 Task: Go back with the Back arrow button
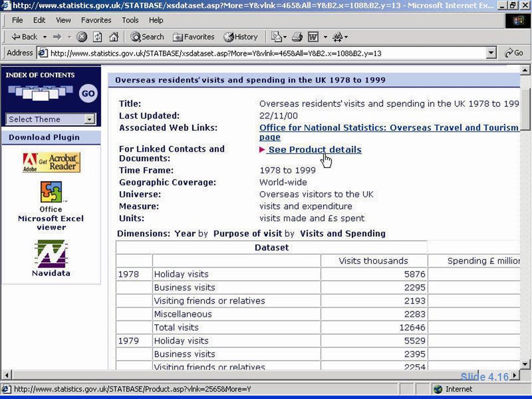[24, 37]
